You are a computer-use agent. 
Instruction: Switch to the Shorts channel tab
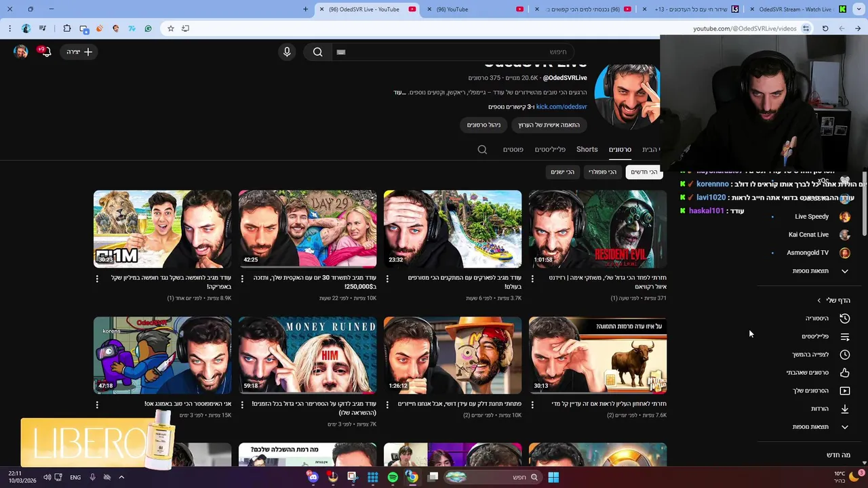pyautogui.click(x=587, y=149)
